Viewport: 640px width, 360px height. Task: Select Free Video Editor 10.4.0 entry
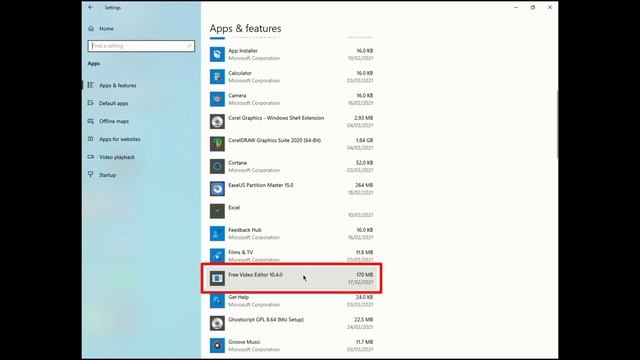(x=291, y=278)
